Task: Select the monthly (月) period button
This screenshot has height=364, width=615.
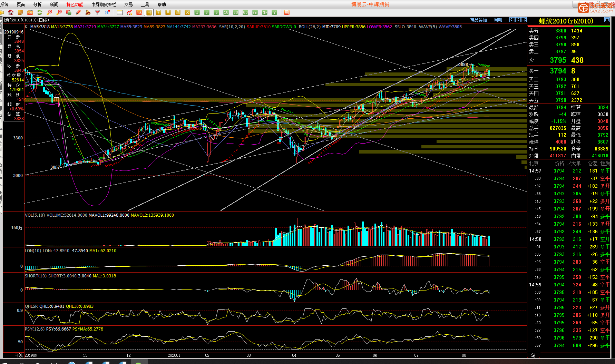Action: (x=168, y=12)
